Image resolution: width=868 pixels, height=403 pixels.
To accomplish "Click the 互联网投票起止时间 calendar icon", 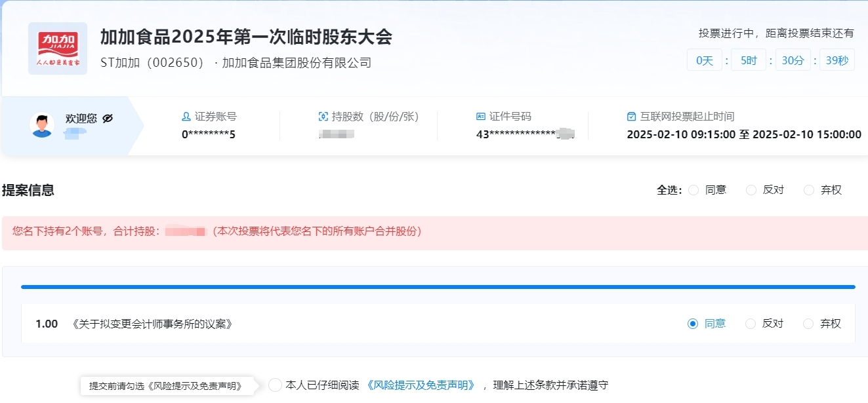I will (x=632, y=117).
